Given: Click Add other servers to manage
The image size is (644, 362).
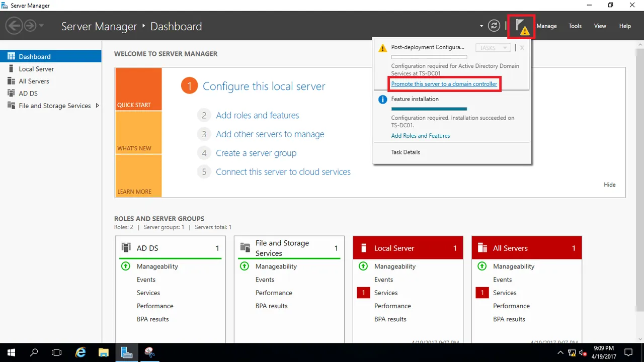Looking at the screenshot, I should pos(270,134).
